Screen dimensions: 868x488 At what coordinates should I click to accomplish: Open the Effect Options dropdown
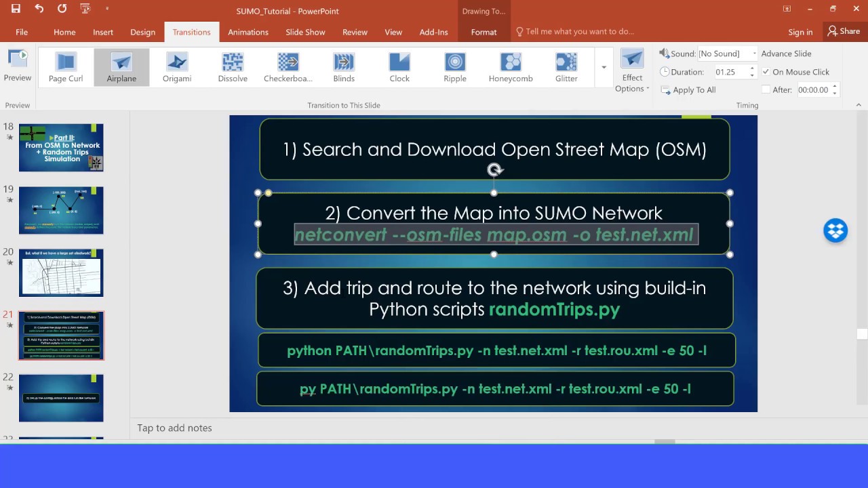(x=632, y=70)
